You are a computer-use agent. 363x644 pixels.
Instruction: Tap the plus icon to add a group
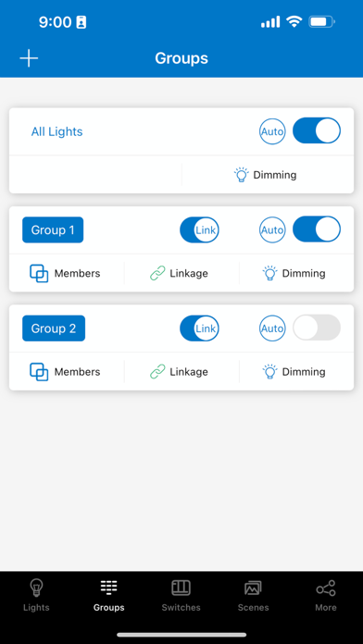pos(29,58)
